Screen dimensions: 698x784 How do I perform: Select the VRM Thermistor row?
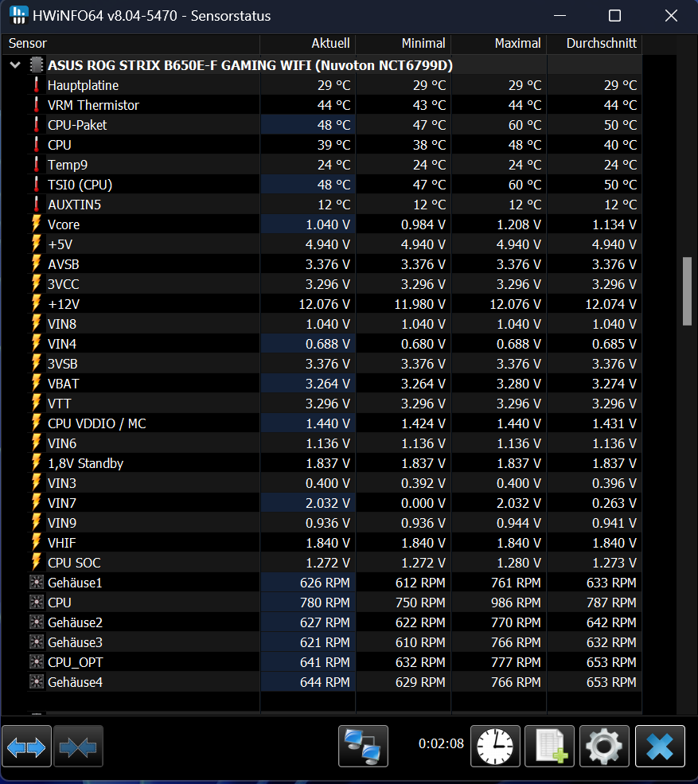[x=334, y=105]
